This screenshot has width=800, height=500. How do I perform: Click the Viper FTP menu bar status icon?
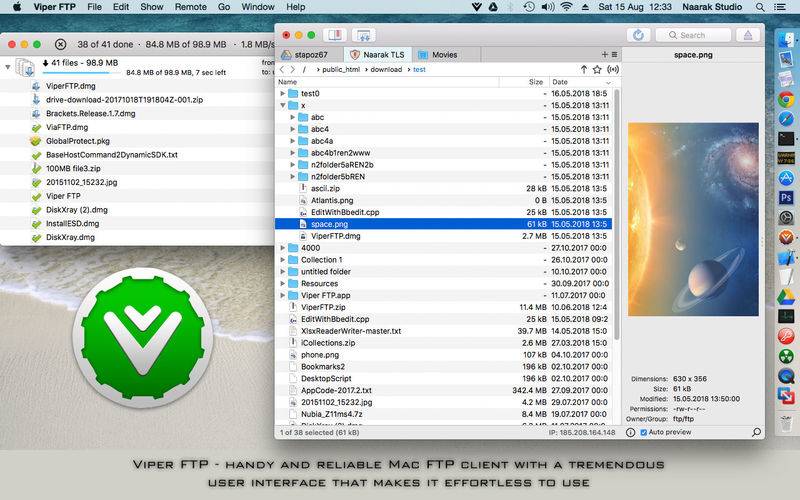coord(477,7)
